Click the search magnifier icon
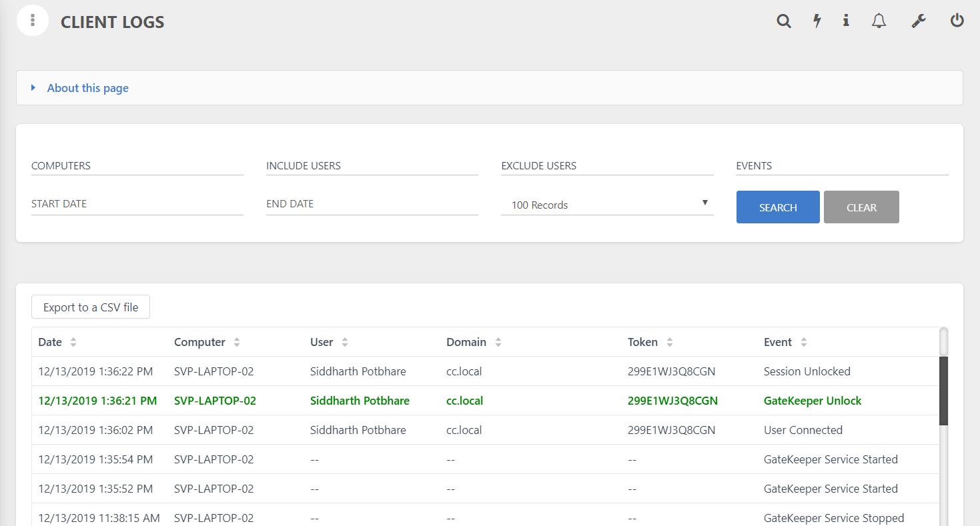Viewport: 980px width, 526px height. 784,21
